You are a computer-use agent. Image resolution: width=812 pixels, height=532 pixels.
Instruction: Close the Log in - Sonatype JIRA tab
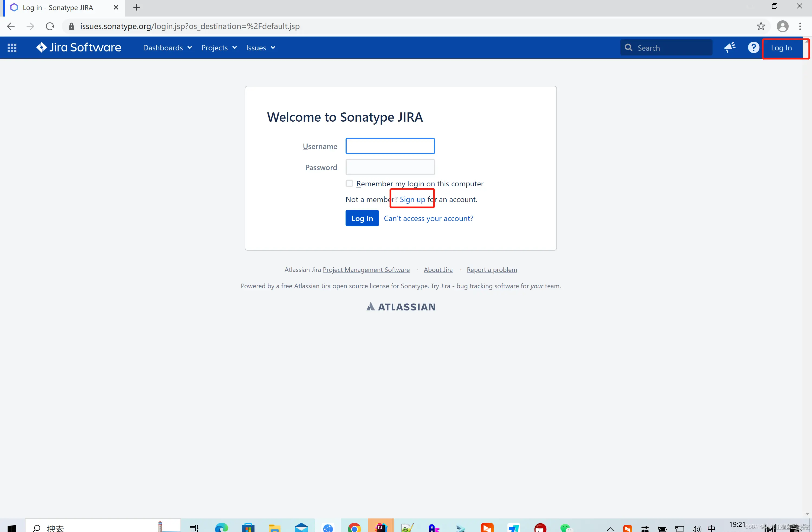(x=116, y=7)
